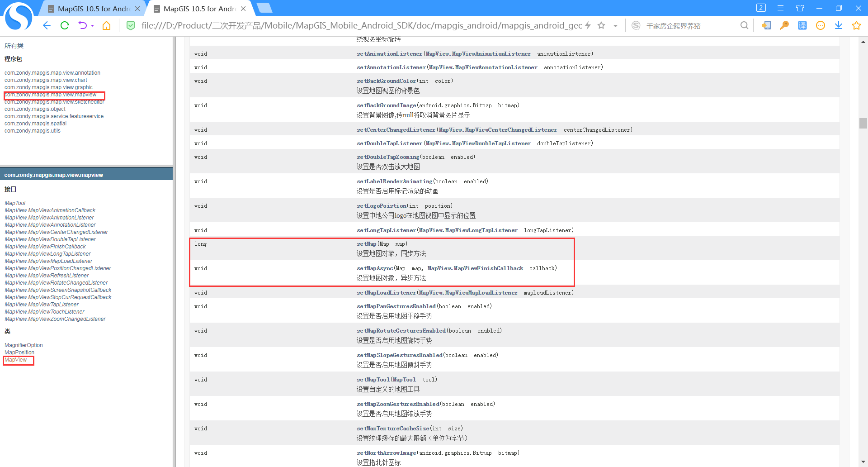The width and height of the screenshot is (868, 467).
Task: Open MapView.MapViewZoomChangedListener interface
Action: pyautogui.click(x=55, y=319)
